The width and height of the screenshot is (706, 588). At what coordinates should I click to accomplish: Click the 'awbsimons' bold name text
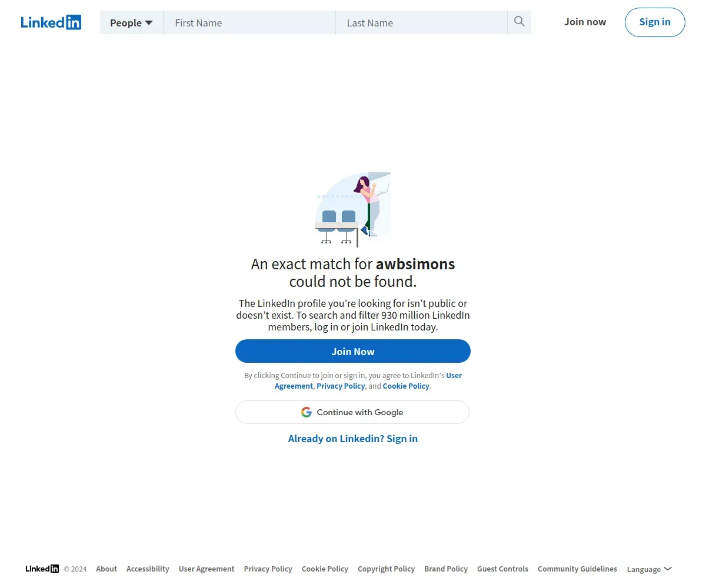tap(415, 264)
